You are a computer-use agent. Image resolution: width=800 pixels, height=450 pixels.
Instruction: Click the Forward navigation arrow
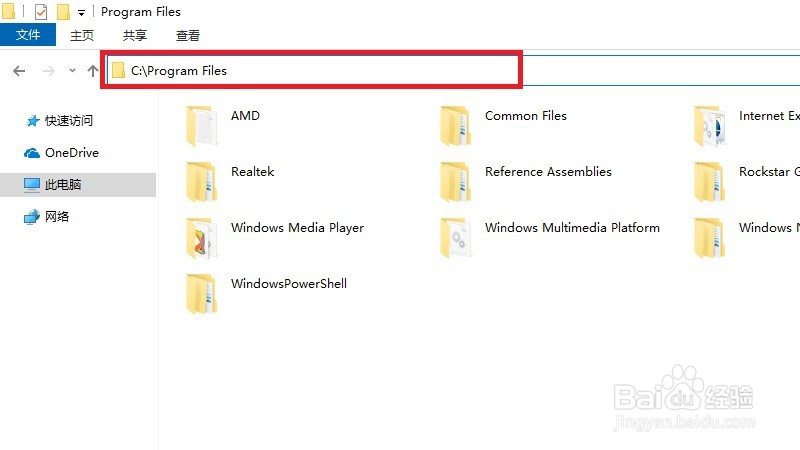[x=48, y=71]
